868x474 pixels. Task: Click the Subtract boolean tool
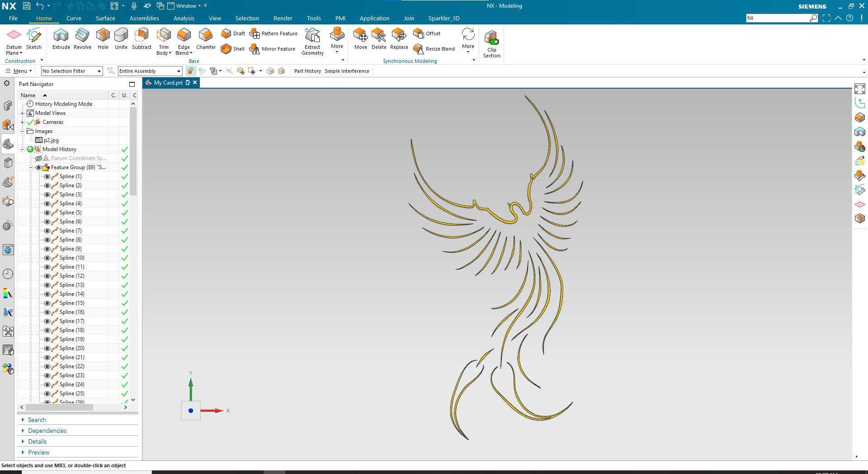pos(142,38)
